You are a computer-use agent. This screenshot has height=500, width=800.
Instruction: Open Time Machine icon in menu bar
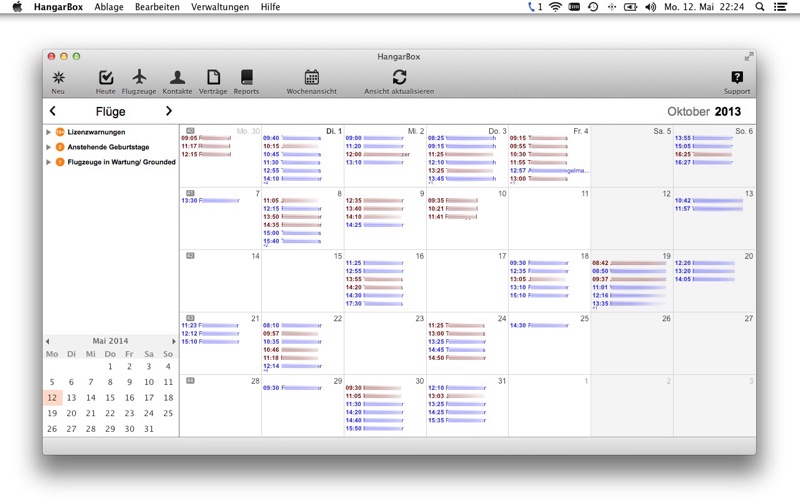[593, 7]
